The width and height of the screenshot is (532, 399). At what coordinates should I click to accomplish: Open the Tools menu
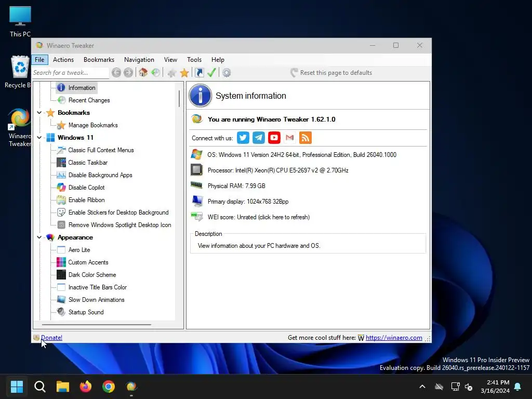pos(194,60)
